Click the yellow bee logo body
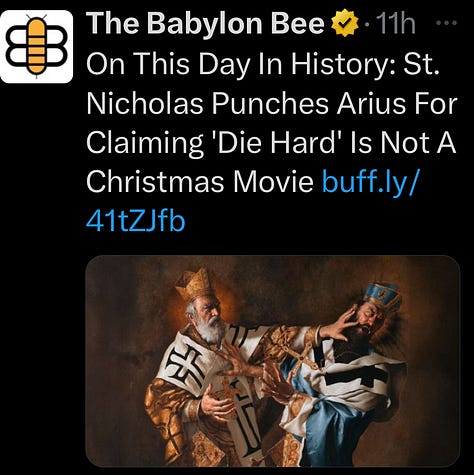The height and width of the screenshot is (475, 474). (x=36, y=46)
